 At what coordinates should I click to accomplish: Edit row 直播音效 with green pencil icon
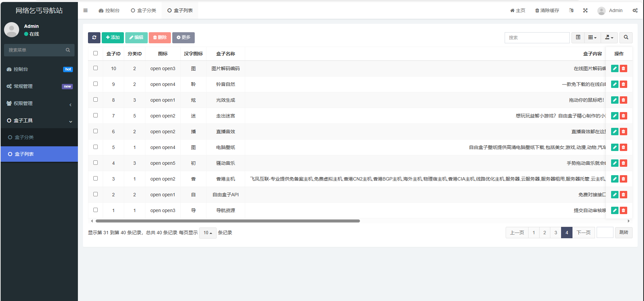click(x=615, y=132)
